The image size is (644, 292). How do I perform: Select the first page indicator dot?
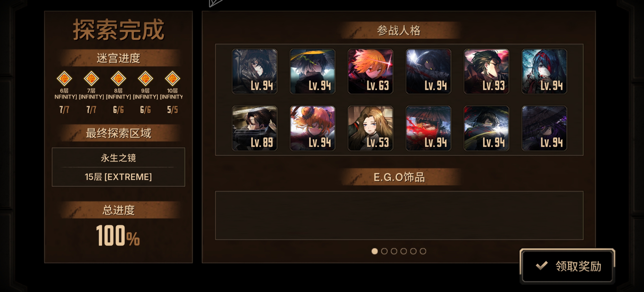point(374,251)
